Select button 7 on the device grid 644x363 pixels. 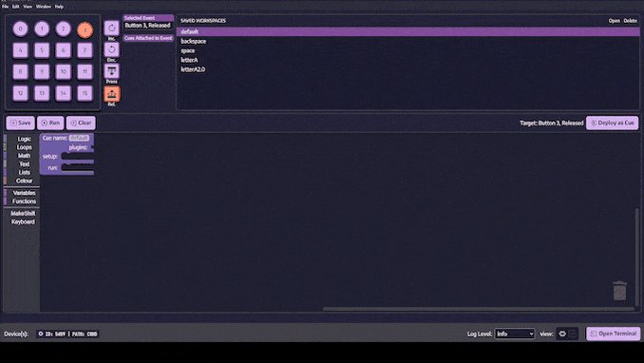[85, 50]
